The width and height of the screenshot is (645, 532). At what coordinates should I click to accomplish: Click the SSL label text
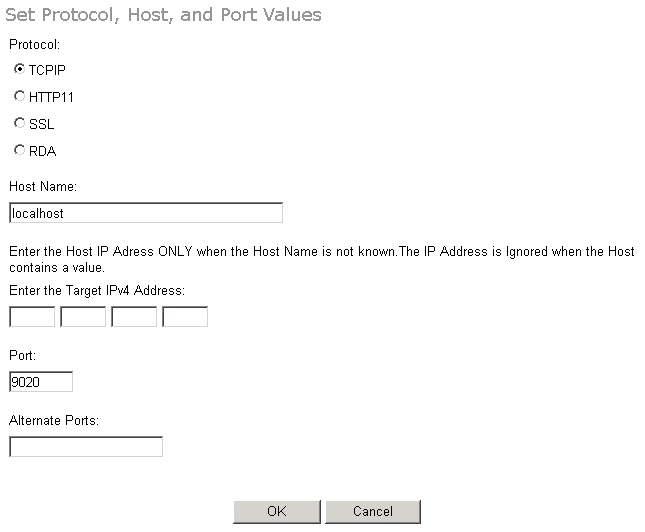tap(42, 124)
